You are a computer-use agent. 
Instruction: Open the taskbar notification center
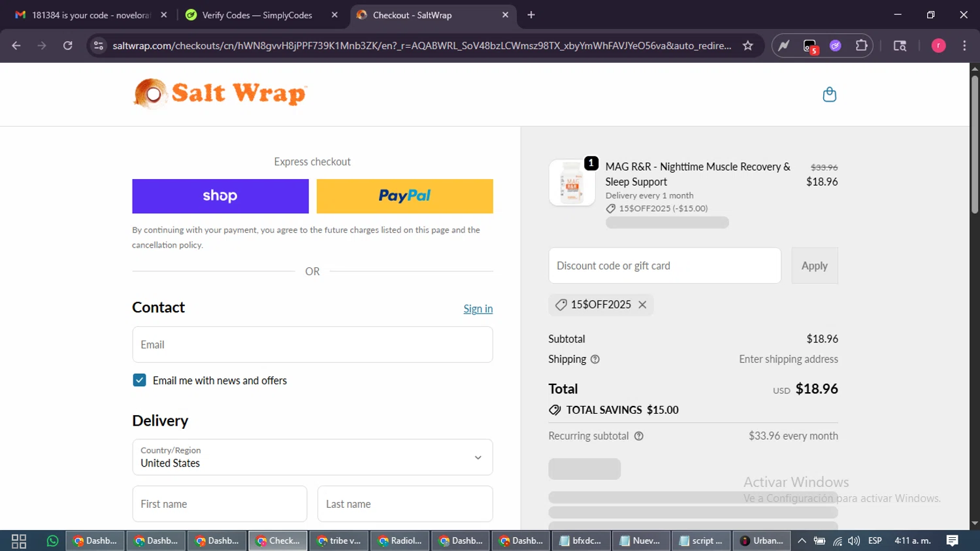pyautogui.click(x=952, y=541)
